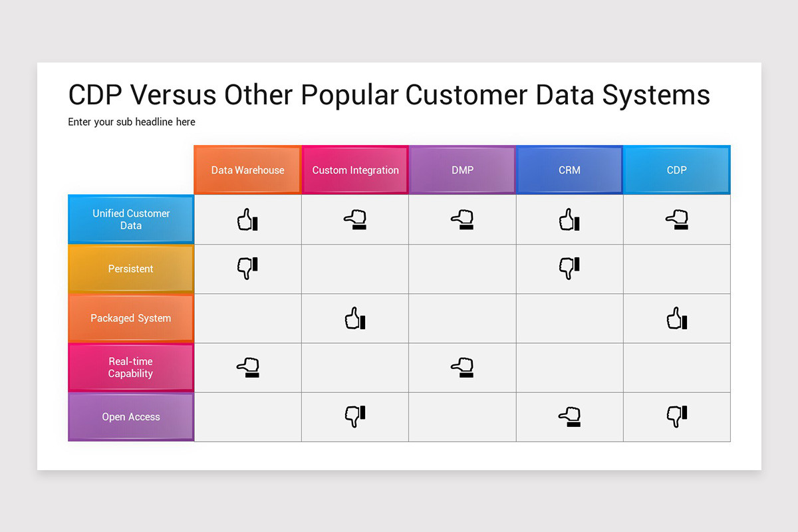The width and height of the screenshot is (798, 532).
Task: Select pointing hand icon in CRM Open Access cell
Action: [569, 416]
